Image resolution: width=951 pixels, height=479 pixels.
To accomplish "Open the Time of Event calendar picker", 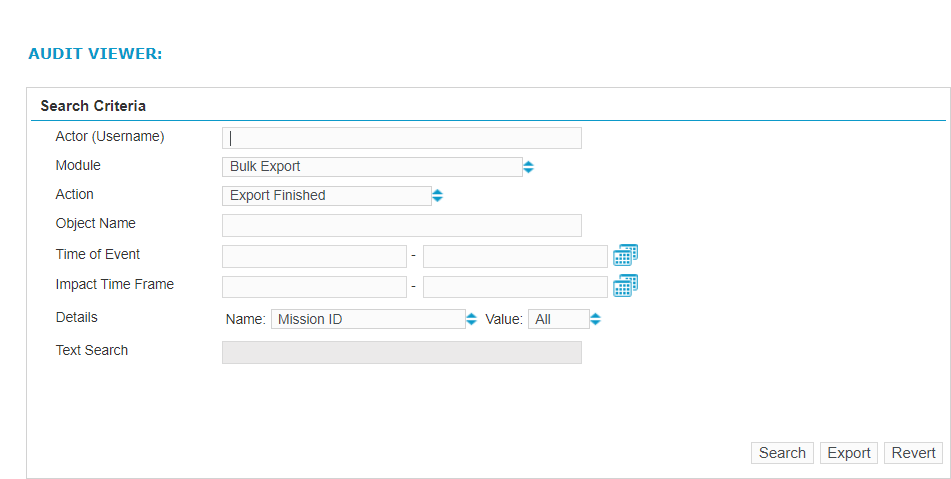I will [625, 256].
